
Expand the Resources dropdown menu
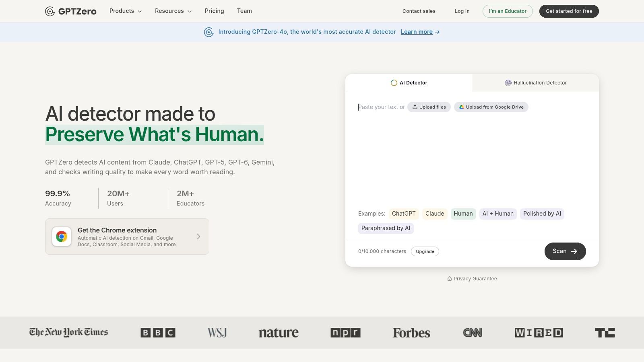[x=173, y=11]
